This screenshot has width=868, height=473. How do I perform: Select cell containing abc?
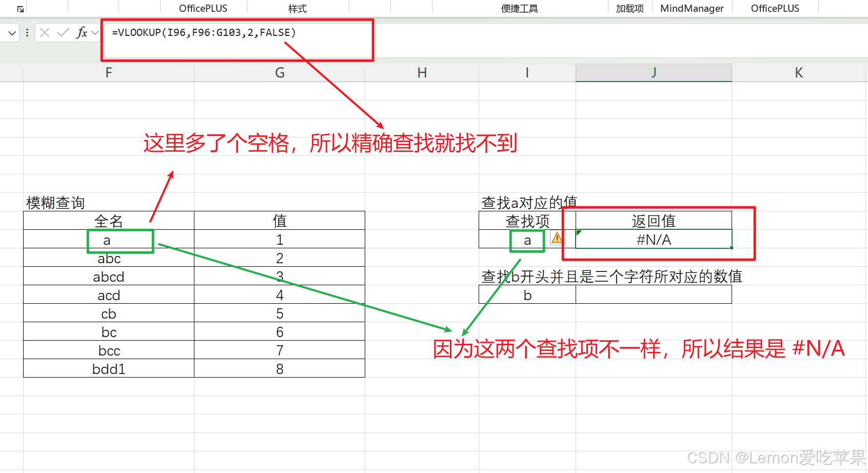click(x=109, y=258)
